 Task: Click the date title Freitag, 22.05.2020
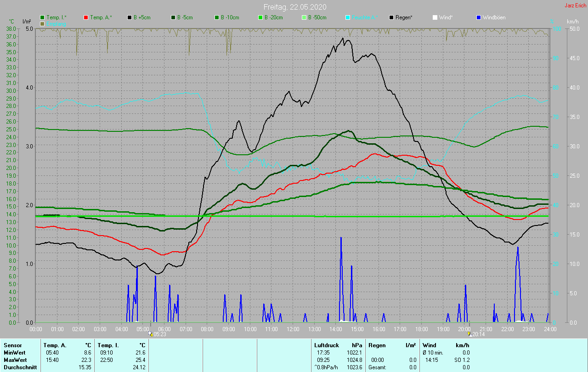pos(295,7)
